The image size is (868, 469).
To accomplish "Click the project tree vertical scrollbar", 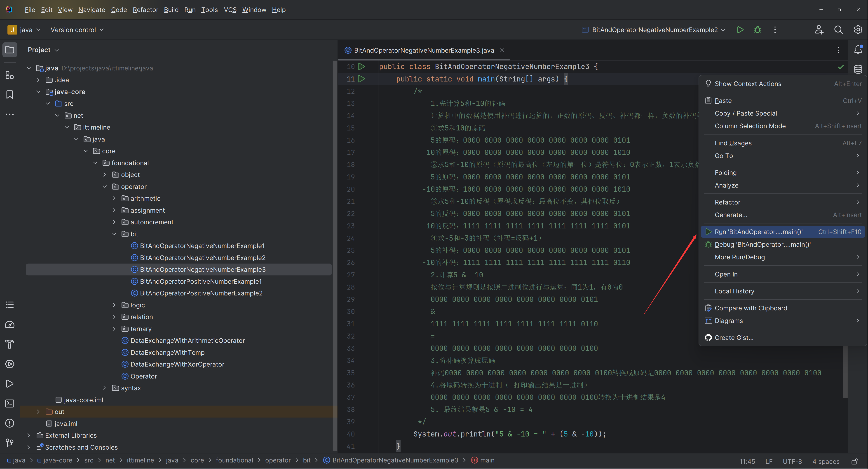I will 335,256.
